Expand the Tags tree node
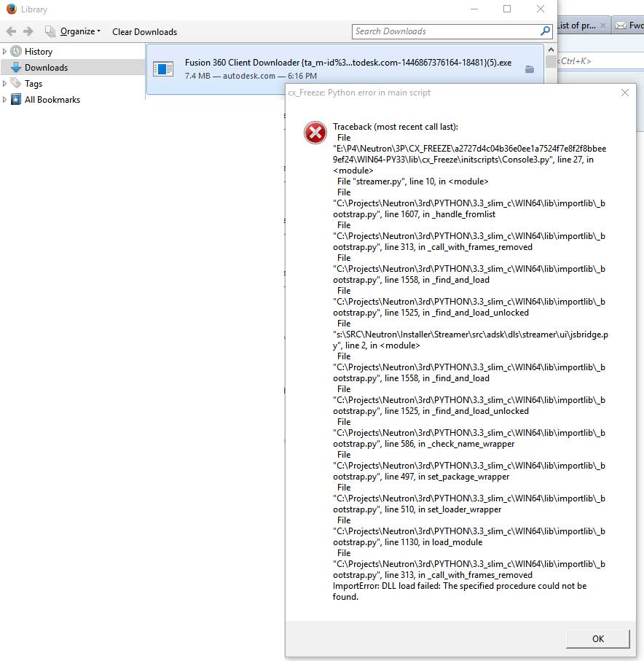Image resolution: width=644 pixels, height=661 pixels. pos(4,84)
